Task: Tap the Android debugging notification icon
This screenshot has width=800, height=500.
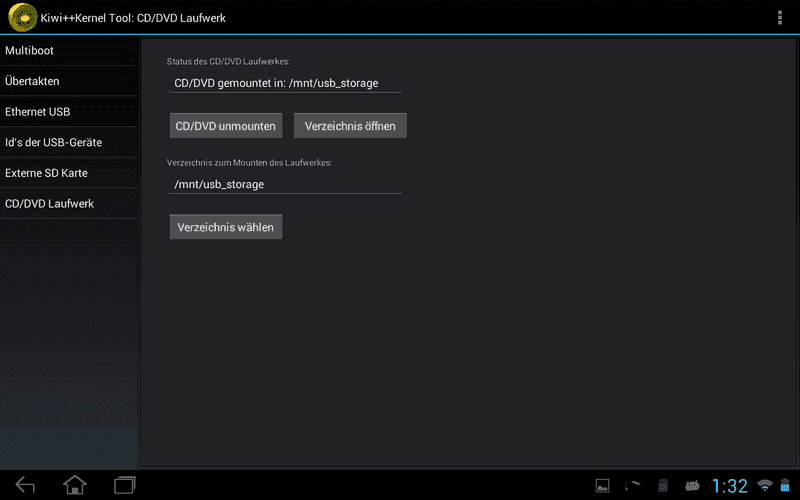Action: pyautogui.click(x=692, y=486)
